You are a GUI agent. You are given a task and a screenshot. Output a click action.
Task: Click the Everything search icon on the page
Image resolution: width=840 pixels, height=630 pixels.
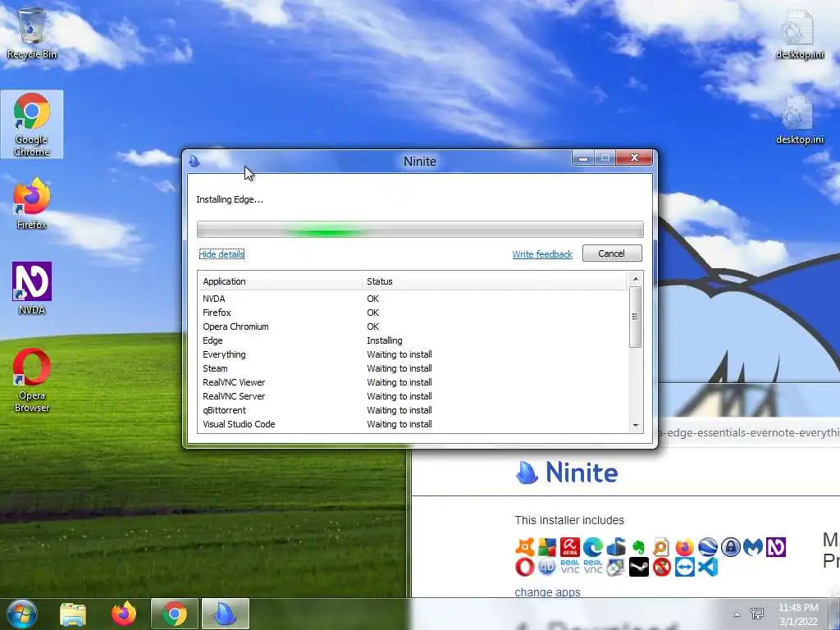tap(660, 547)
